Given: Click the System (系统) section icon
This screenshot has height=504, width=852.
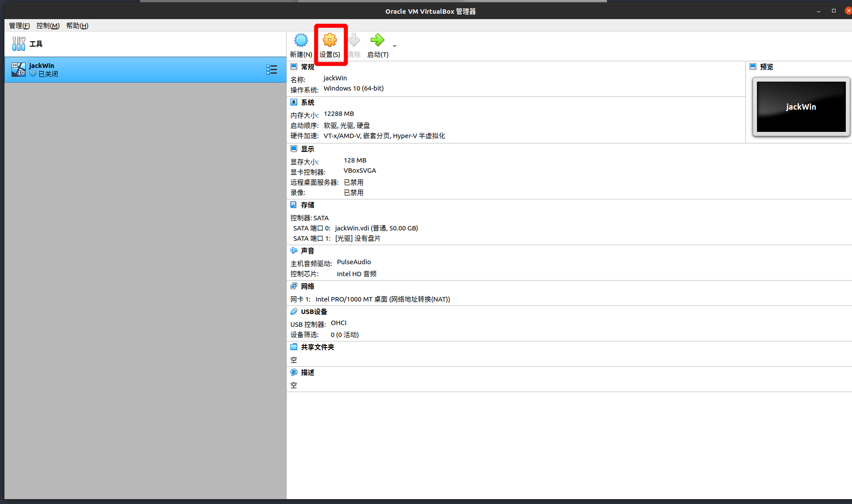Looking at the screenshot, I should [x=293, y=102].
